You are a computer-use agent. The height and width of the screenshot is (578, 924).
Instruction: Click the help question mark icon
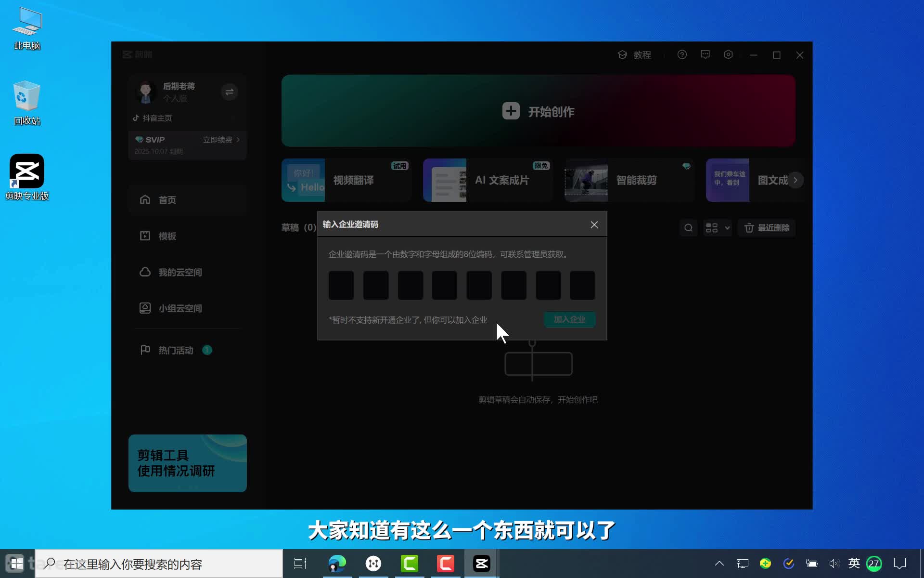pos(682,55)
